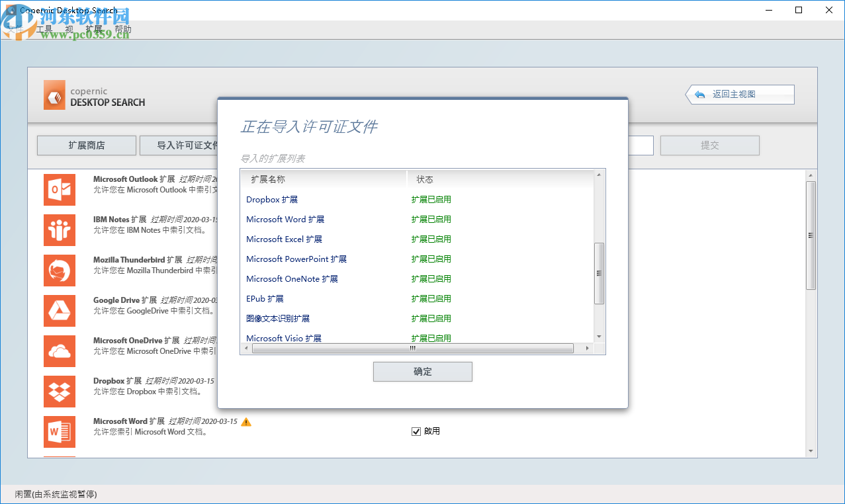Select Dropbox 扩展 in the imported list
The height and width of the screenshot is (504, 845).
271,199
